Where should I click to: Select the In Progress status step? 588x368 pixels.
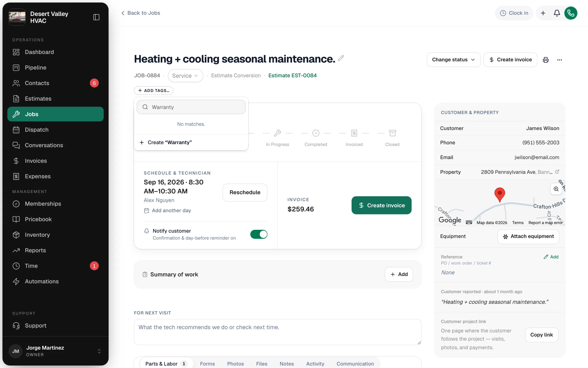point(277,138)
